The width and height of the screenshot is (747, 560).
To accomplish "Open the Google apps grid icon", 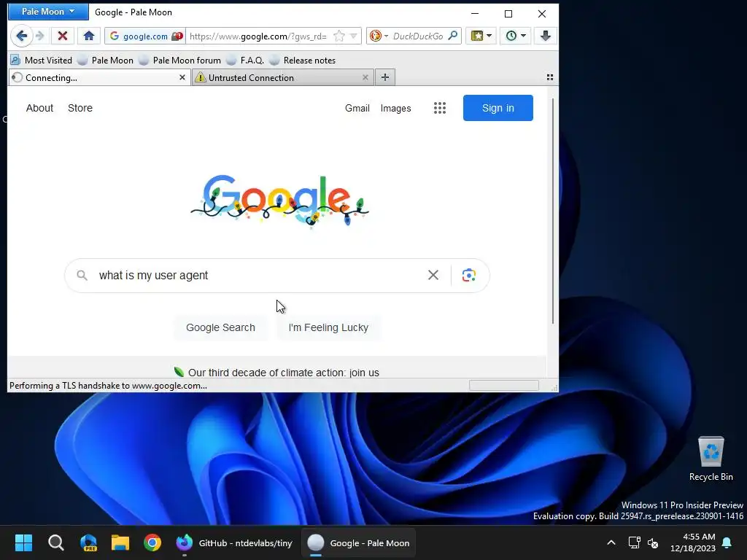I will (440, 108).
